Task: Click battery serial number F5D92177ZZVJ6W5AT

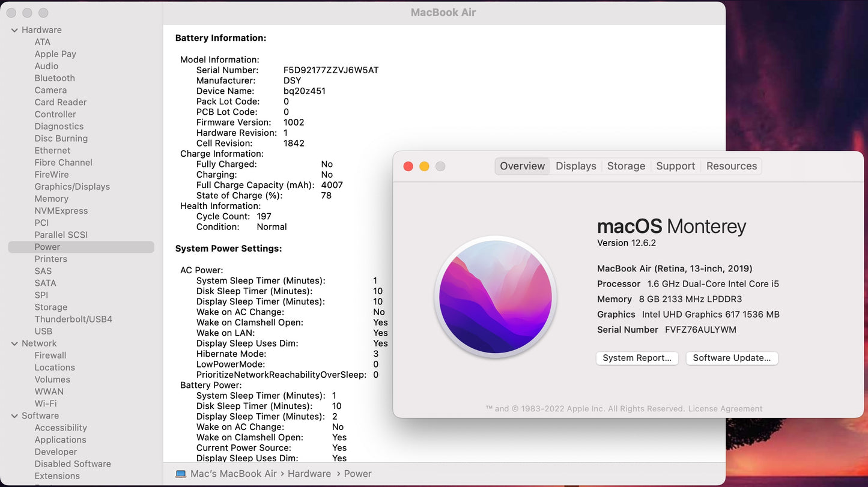Action: [331, 70]
